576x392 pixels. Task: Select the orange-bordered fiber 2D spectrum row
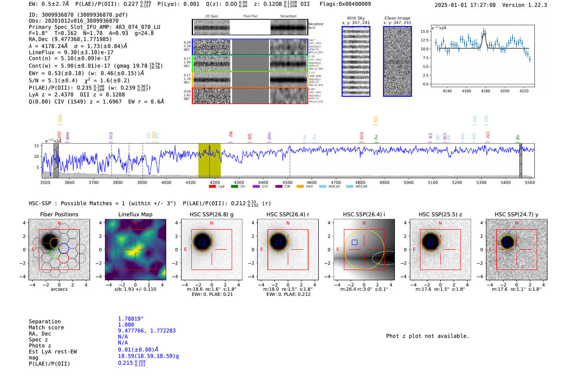tap(250, 79)
